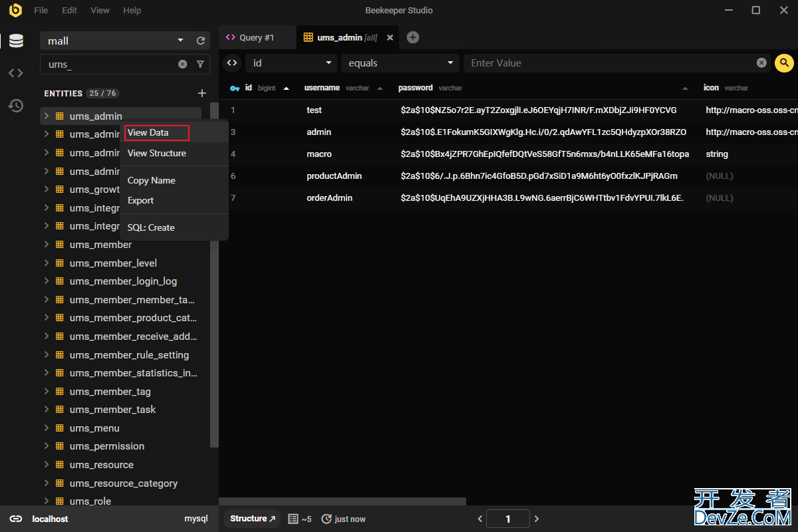Viewport: 798px width, 532px height.
Task: Open the query history clock icon
Action: coord(16,105)
